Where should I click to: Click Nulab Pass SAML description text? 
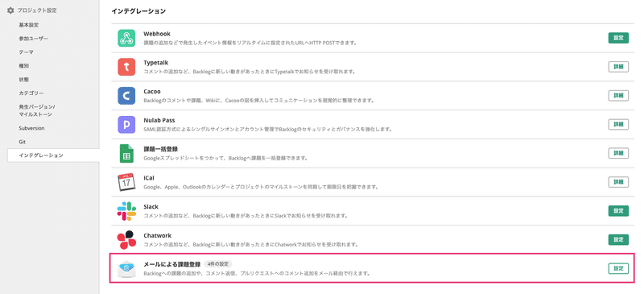point(268,129)
